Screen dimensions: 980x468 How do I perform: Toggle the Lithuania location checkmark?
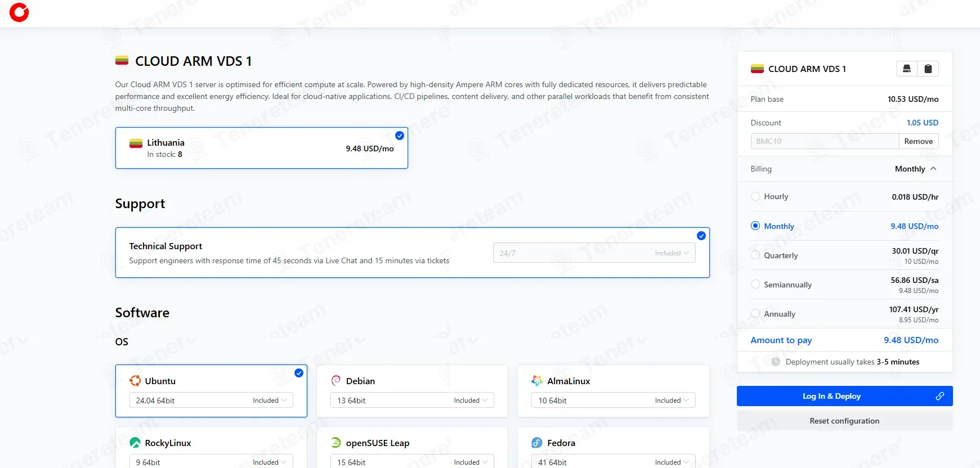(400, 136)
